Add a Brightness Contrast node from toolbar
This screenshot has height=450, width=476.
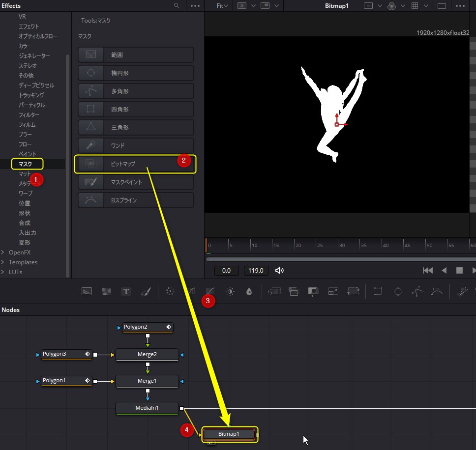click(230, 292)
